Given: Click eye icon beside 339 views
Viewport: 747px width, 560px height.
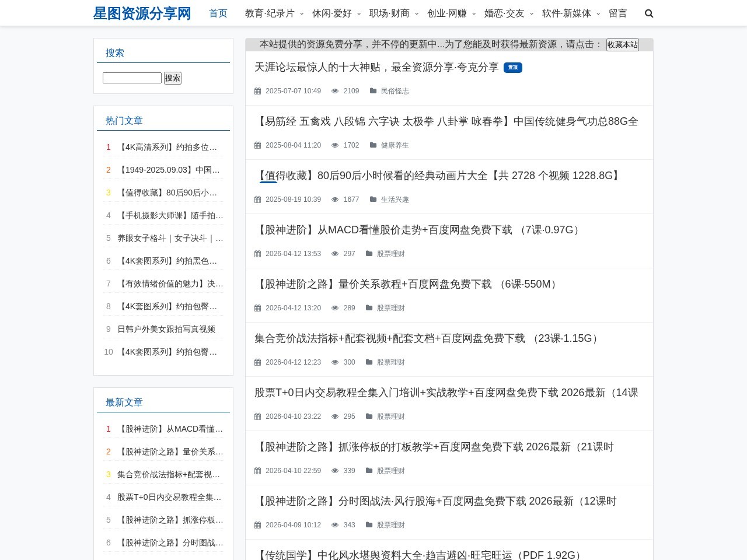Looking at the screenshot, I should pyautogui.click(x=335, y=471).
